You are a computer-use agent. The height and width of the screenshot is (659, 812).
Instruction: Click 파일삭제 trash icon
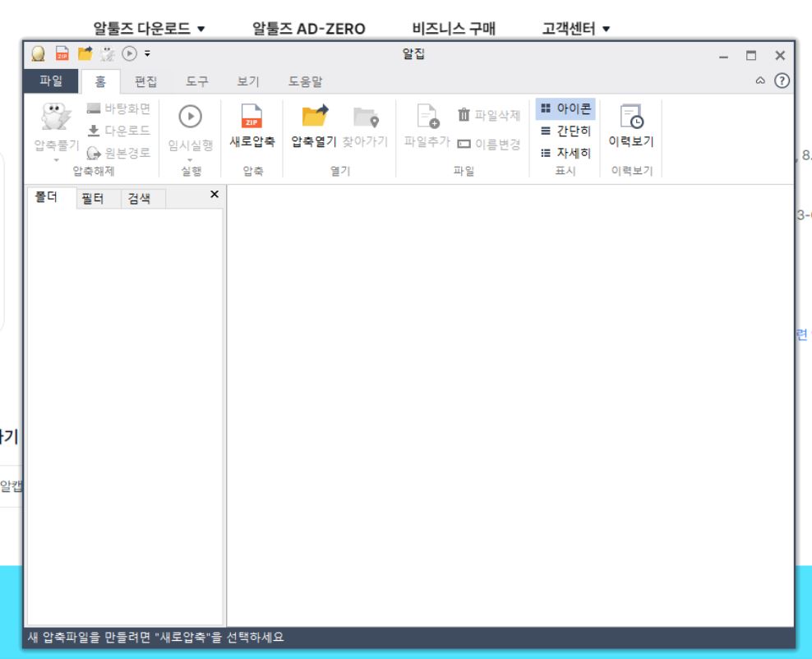click(464, 114)
